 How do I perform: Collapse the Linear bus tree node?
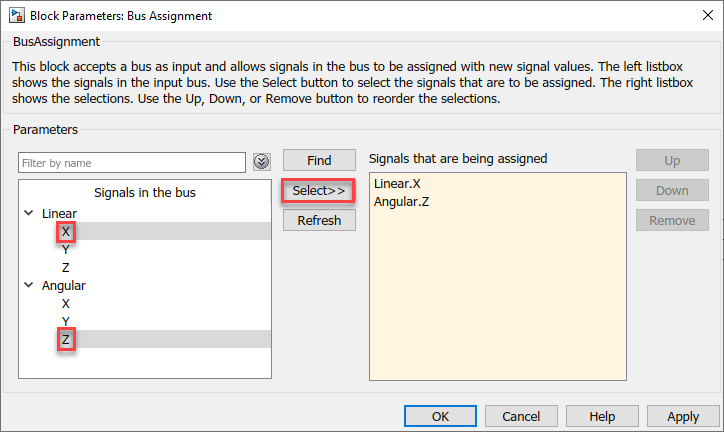28,214
